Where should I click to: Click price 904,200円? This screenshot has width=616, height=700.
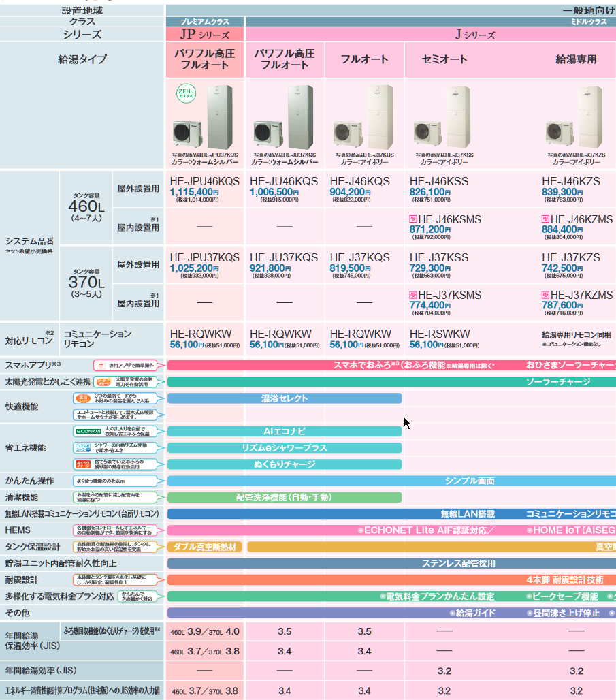[351, 192]
